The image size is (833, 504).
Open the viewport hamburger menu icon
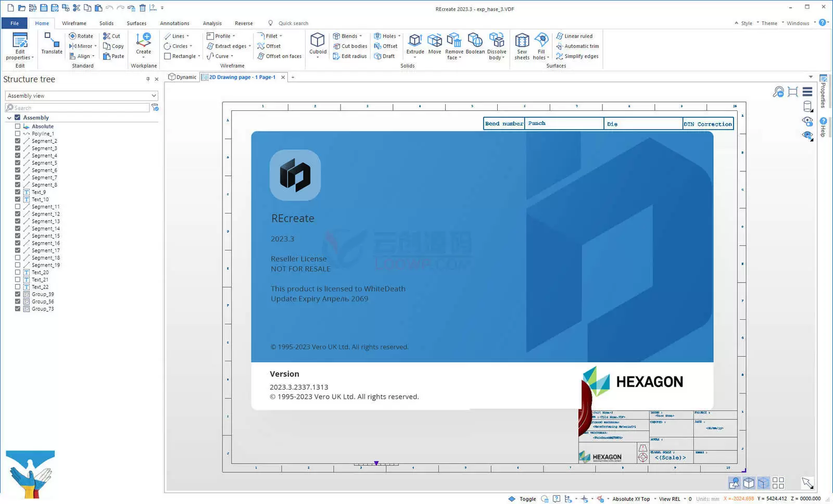coord(807,92)
